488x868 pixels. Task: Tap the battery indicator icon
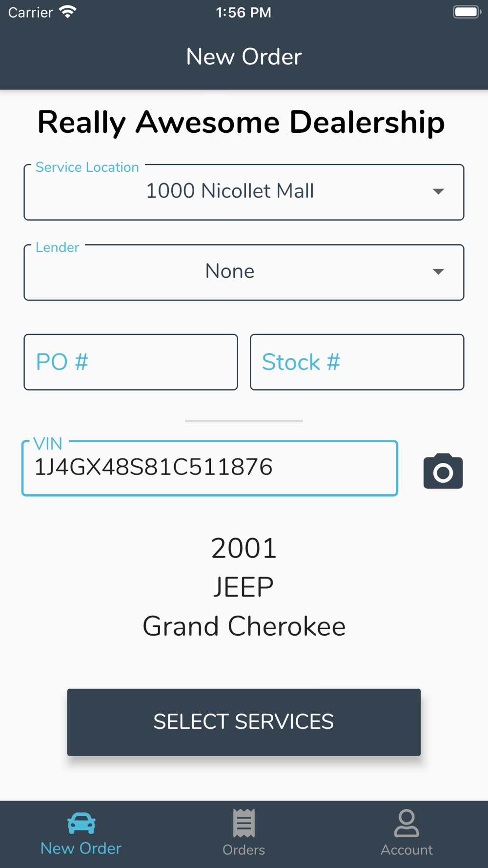point(467,12)
